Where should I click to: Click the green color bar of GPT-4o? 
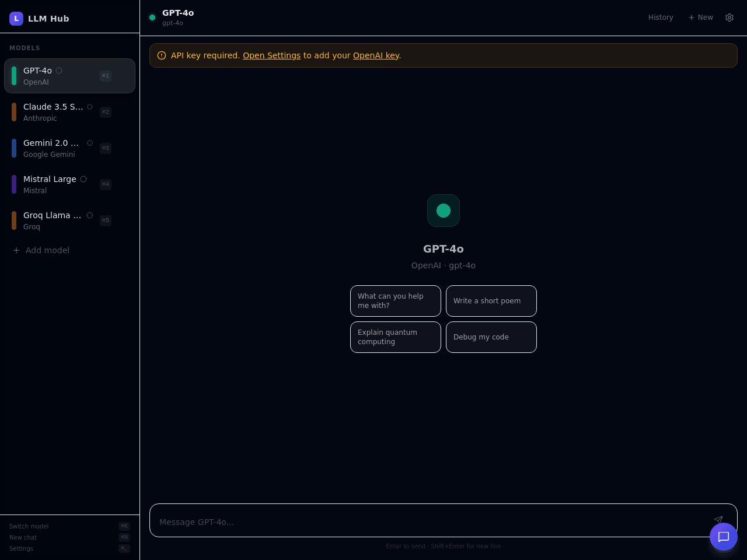point(14,76)
